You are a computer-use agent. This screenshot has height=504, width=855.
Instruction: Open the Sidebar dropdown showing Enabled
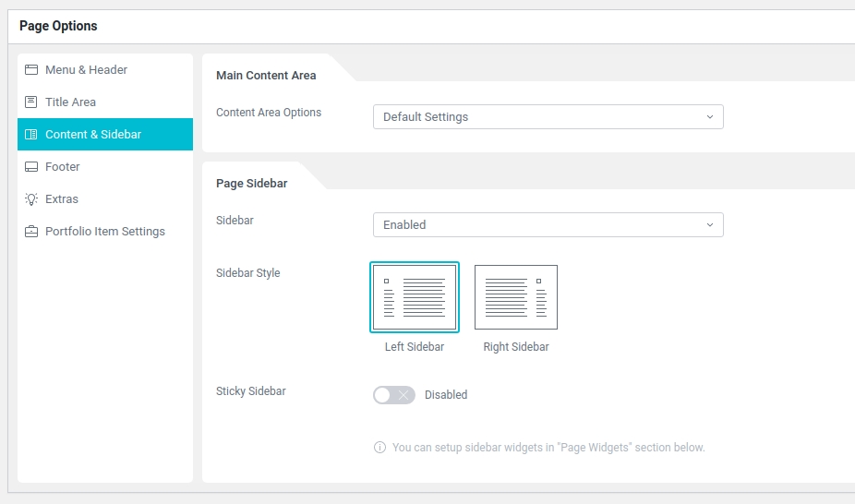coord(548,224)
